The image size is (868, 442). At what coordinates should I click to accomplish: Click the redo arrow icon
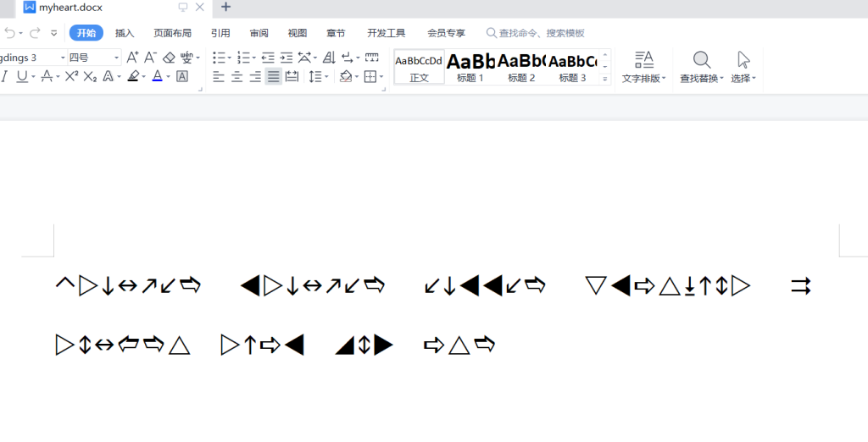[x=35, y=33]
